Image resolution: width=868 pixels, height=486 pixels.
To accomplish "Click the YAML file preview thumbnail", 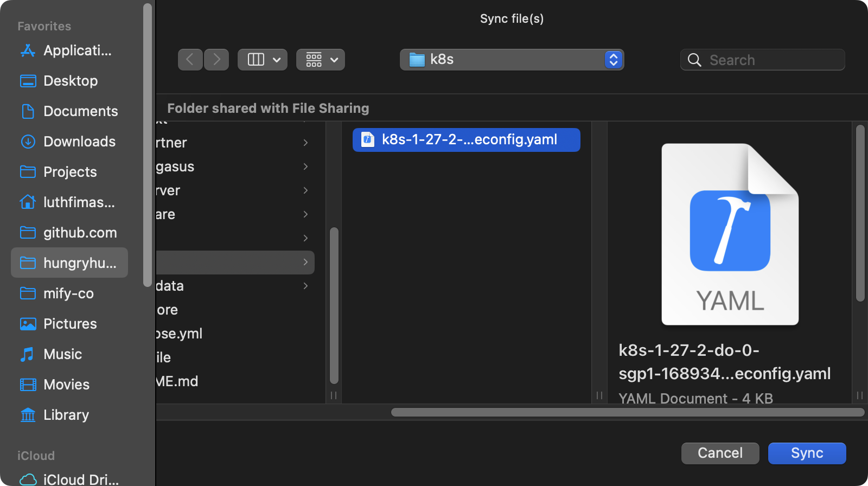I will tap(730, 234).
